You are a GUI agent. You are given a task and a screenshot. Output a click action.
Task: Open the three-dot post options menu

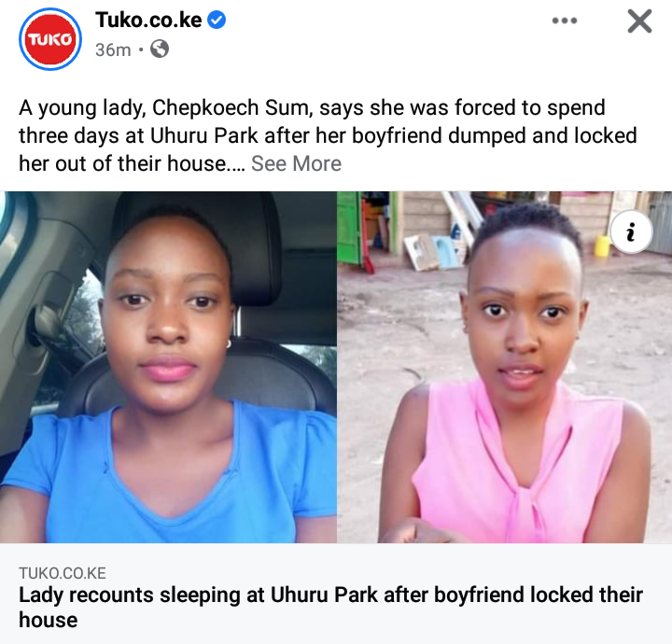[565, 21]
